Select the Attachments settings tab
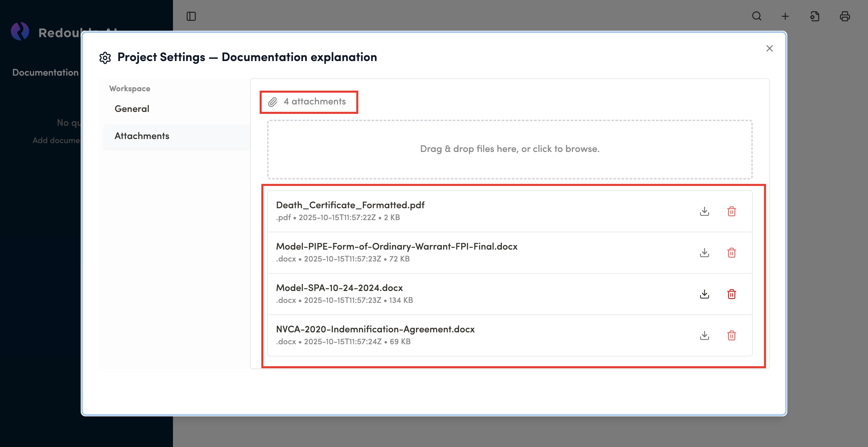The height and width of the screenshot is (447, 868). [x=142, y=136]
